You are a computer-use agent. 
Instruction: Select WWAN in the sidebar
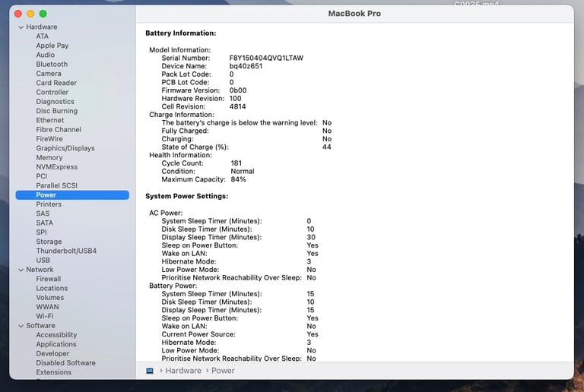pyautogui.click(x=47, y=307)
